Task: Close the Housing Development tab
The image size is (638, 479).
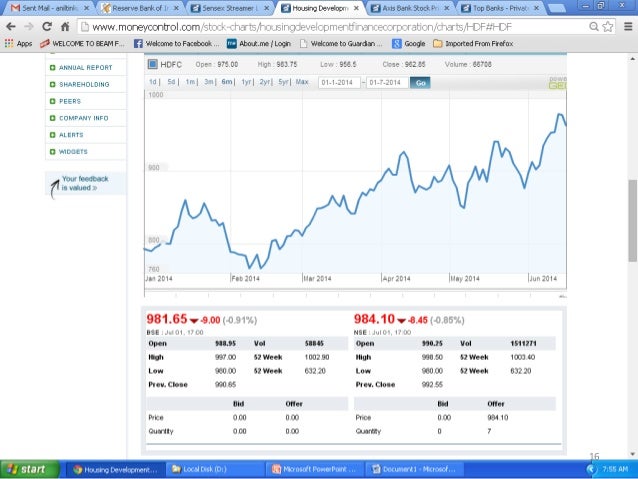Action: click(356, 8)
